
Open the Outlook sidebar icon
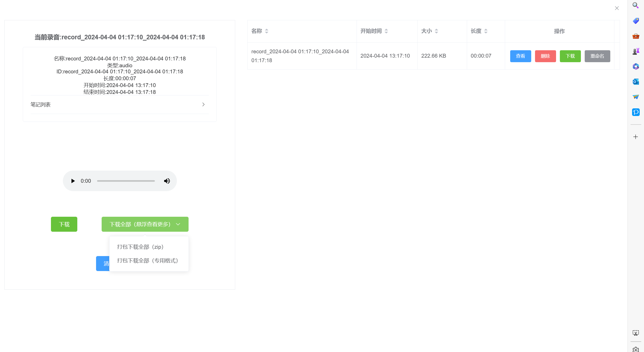(x=636, y=82)
